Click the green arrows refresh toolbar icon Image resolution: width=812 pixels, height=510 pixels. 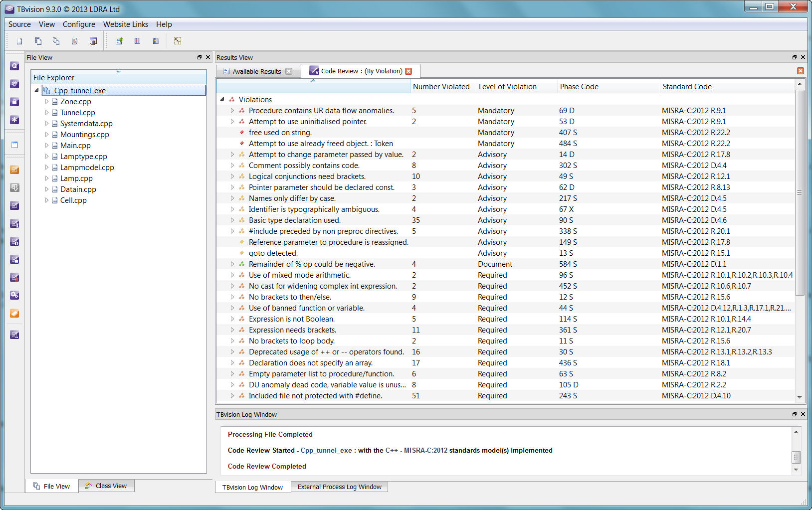119,41
